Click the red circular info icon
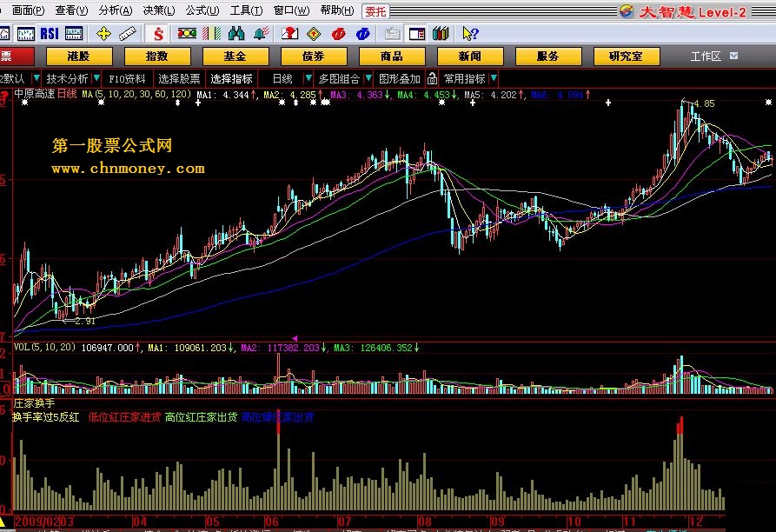Viewport: 776px width, 532px height. tap(339, 34)
